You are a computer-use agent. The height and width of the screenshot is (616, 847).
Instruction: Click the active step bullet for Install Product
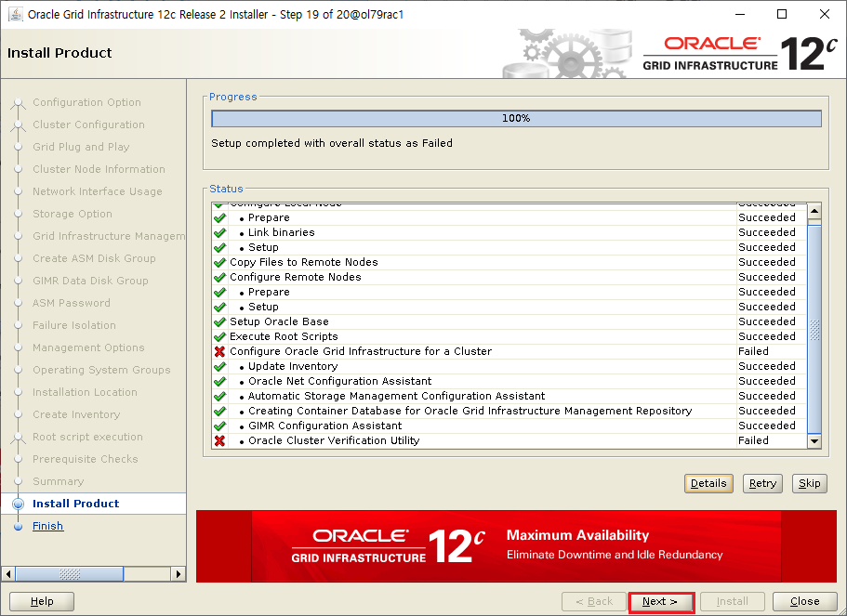pyautogui.click(x=19, y=504)
